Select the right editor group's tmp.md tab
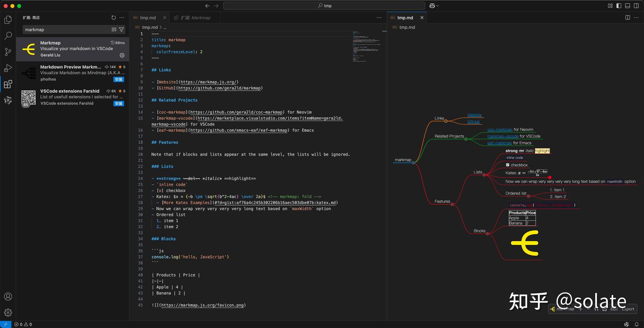Viewport: 644px width, 328px height. point(405,17)
